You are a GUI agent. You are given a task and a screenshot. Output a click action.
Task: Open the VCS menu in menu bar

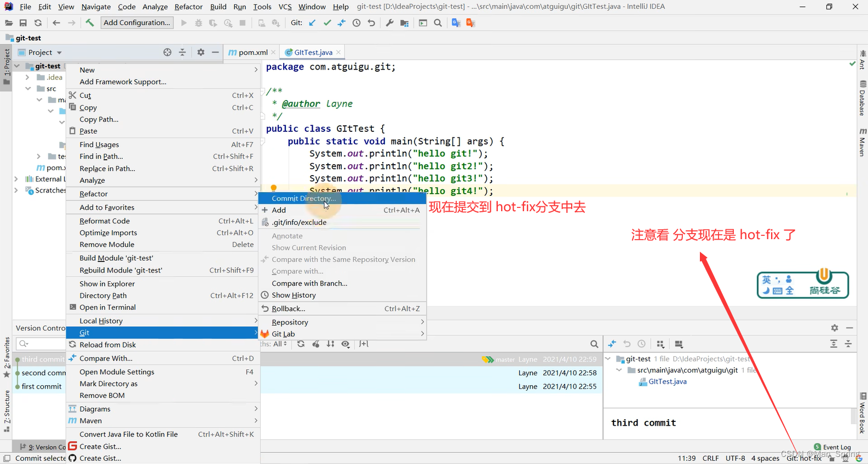click(x=285, y=7)
